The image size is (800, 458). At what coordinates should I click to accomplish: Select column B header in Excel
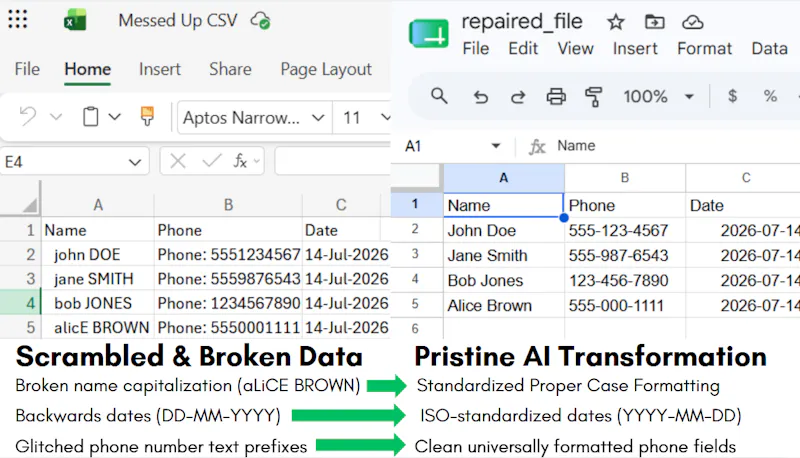pyautogui.click(x=228, y=205)
